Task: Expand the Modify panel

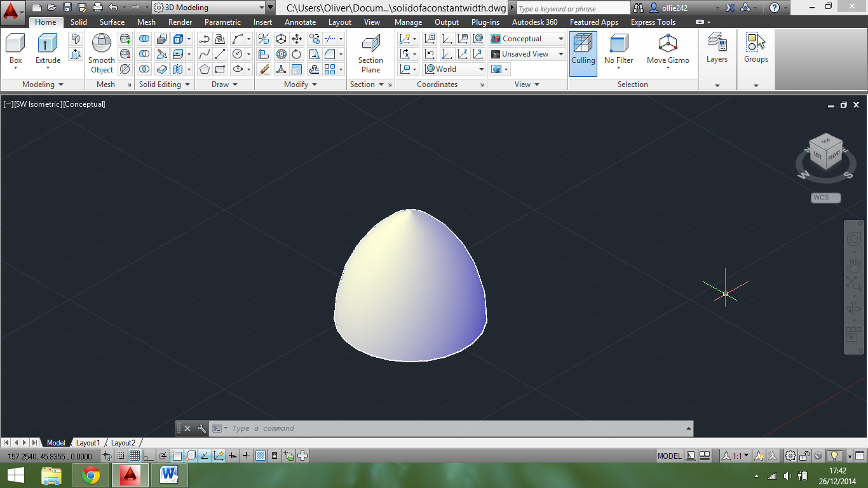Action: pos(301,84)
